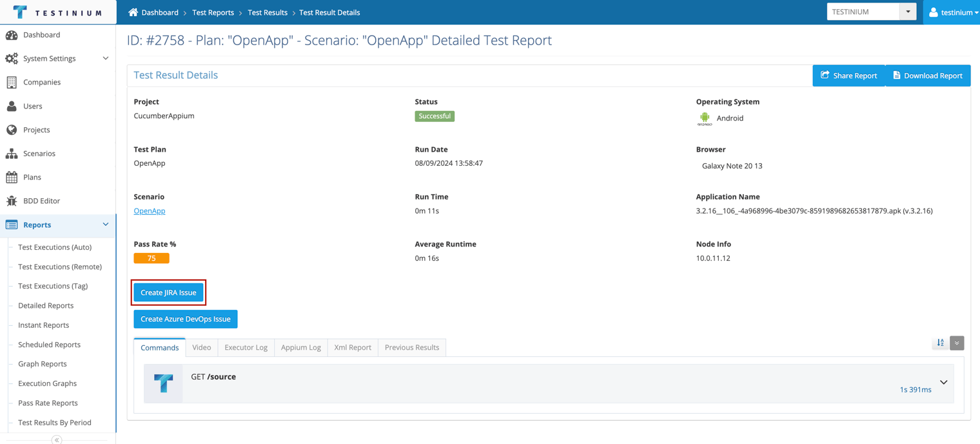The width and height of the screenshot is (980, 444).
Task: Open Scheduled Reports in sidebar
Action: (x=49, y=345)
